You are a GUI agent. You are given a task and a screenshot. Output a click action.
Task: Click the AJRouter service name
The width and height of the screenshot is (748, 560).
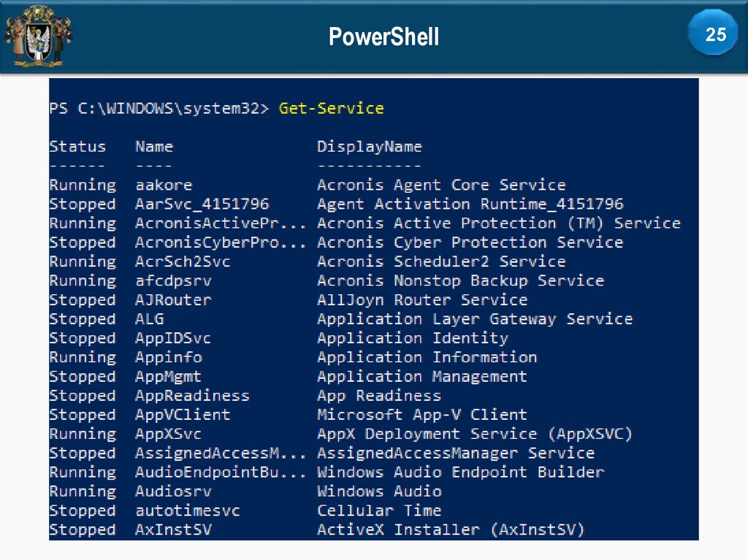173,300
